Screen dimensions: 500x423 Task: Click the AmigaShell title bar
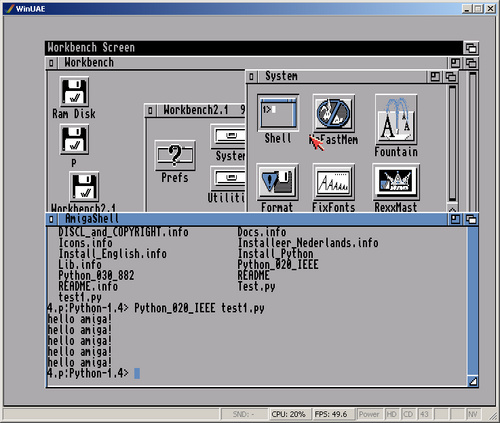pyautogui.click(x=252, y=219)
